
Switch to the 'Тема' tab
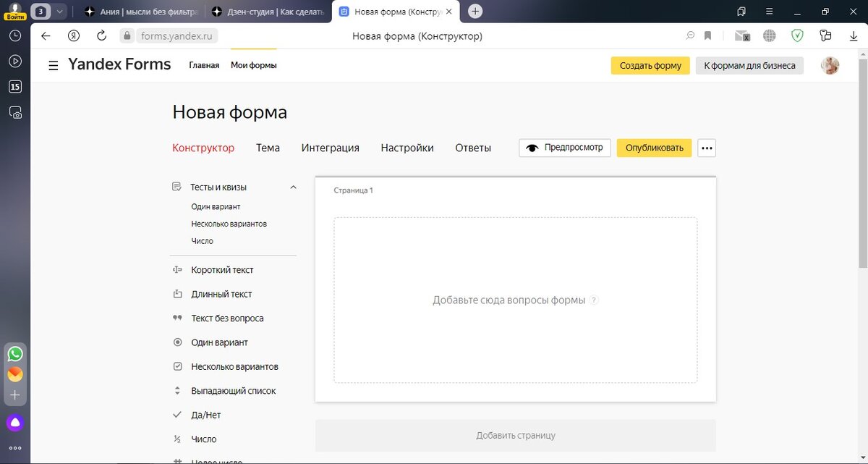click(268, 148)
